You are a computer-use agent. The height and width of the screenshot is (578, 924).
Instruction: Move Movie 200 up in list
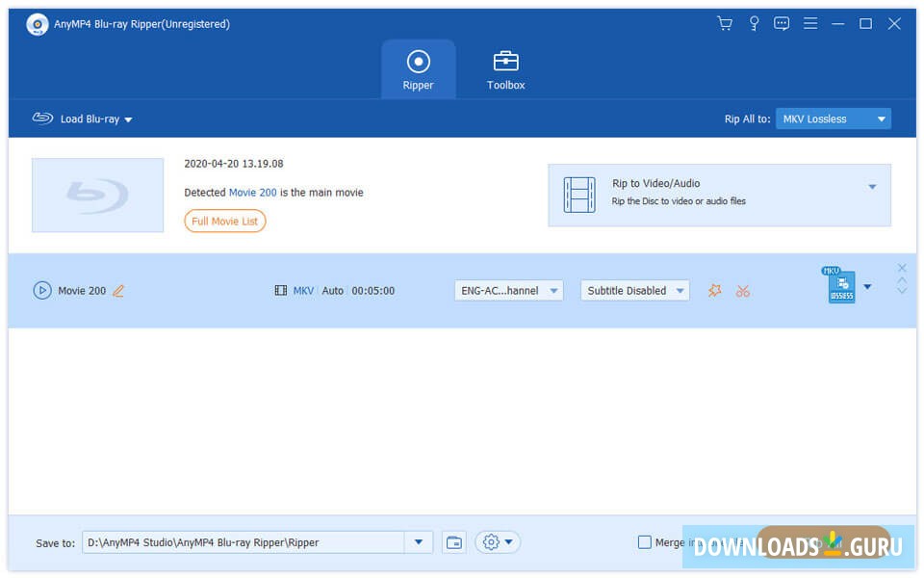pos(902,280)
